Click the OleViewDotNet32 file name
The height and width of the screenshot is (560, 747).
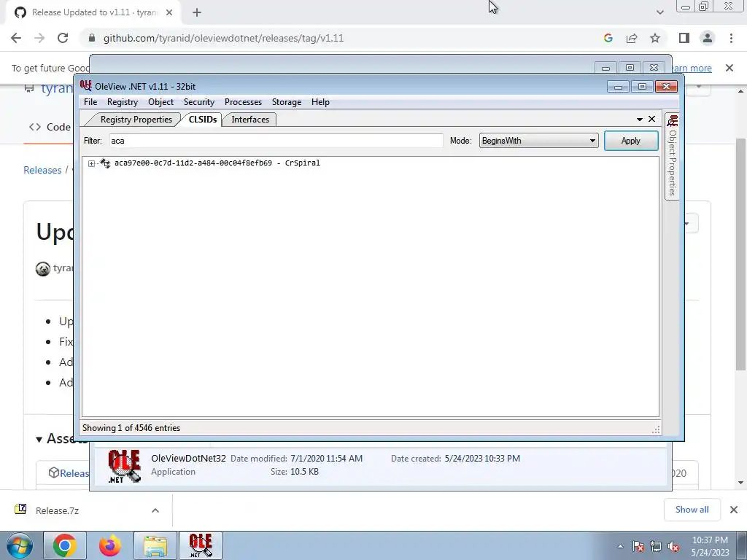click(188, 458)
